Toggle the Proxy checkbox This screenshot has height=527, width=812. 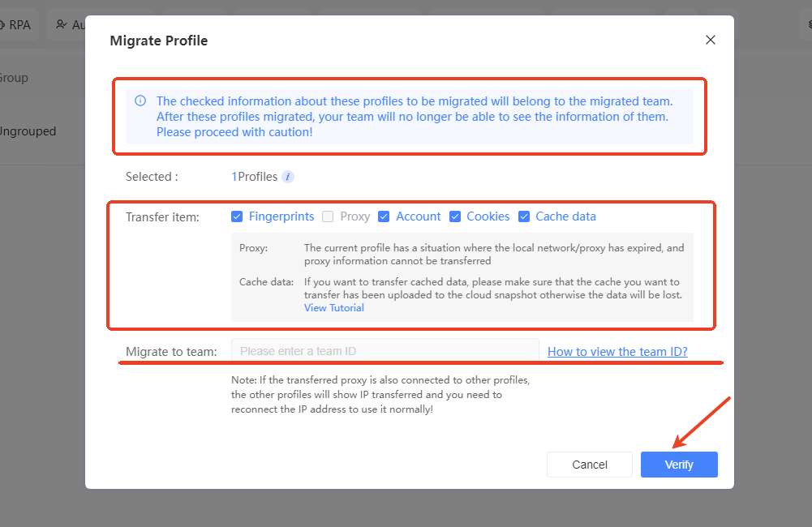328,216
